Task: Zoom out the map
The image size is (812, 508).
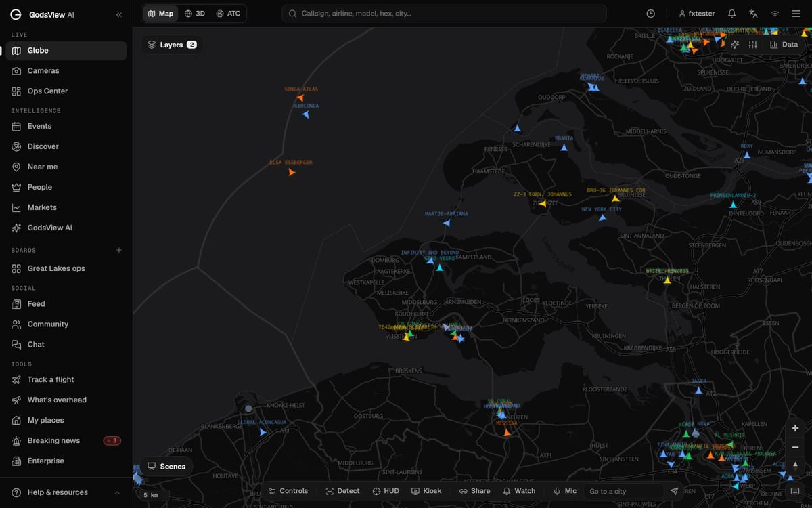Action: (x=795, y=447)
